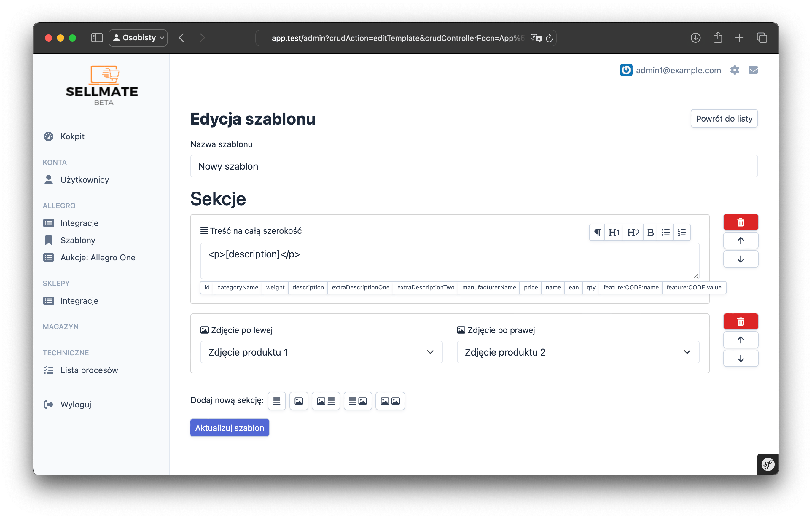Delete the full-width text section
The image size is (812, 519).
[741, 222]
